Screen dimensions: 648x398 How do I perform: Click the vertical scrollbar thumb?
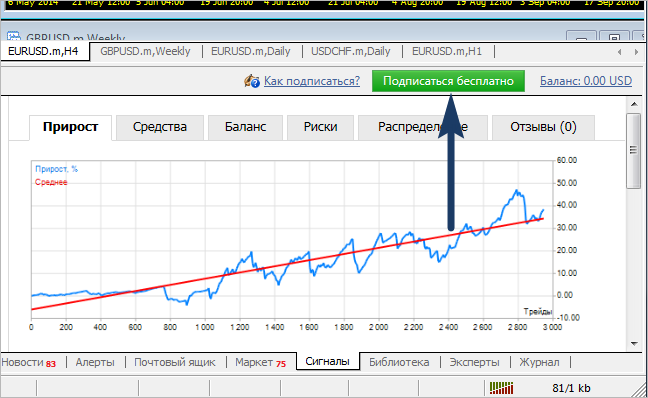(633, 151)
